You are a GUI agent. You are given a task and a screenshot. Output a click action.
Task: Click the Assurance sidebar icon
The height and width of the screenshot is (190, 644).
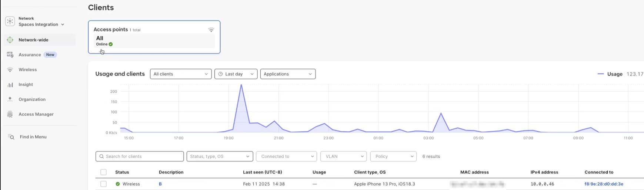10,55
